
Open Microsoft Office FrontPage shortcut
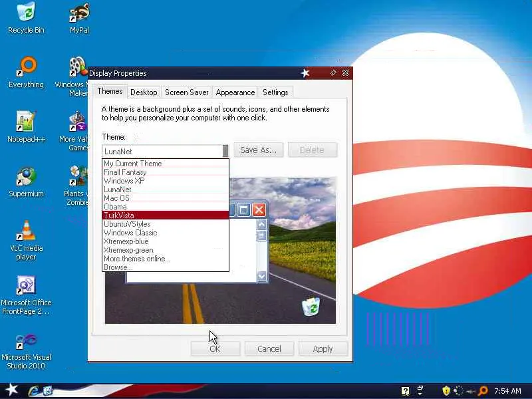click(26, 295)
